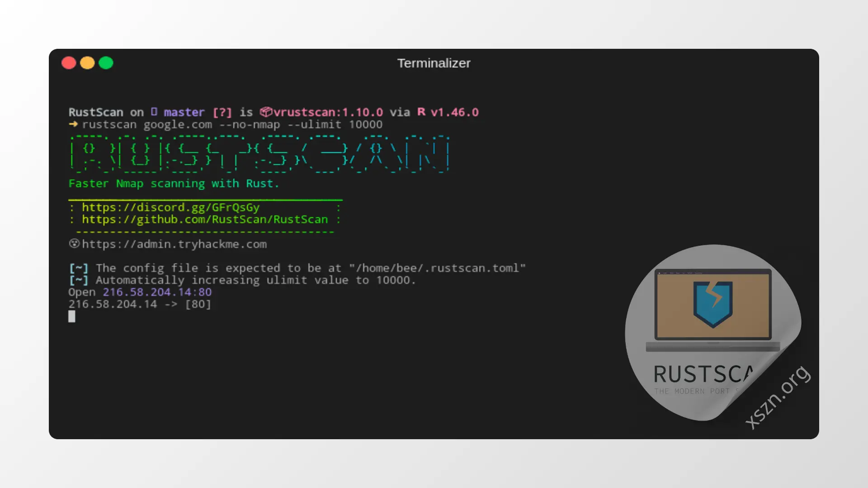Click the RUSTSCAN ASCII art banner
Image resolution: width=868 pixels, height=488 pixels.
click(x=259, y=154)
